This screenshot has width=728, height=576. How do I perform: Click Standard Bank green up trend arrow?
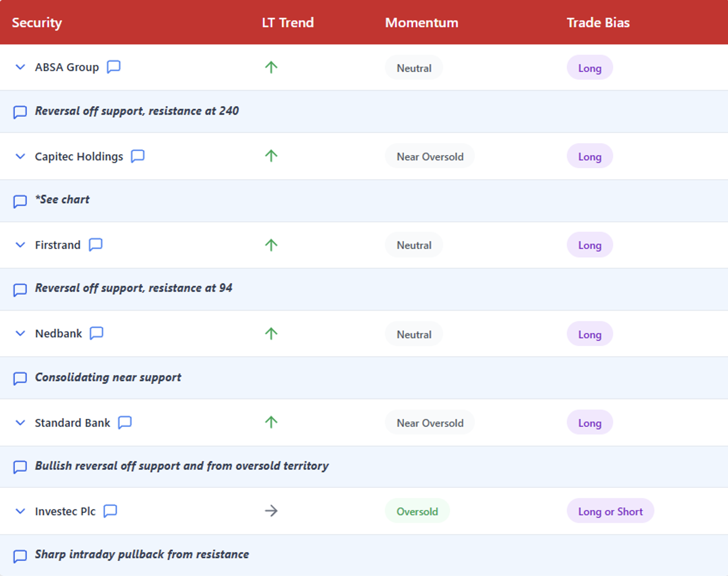(x=271, y=422)
